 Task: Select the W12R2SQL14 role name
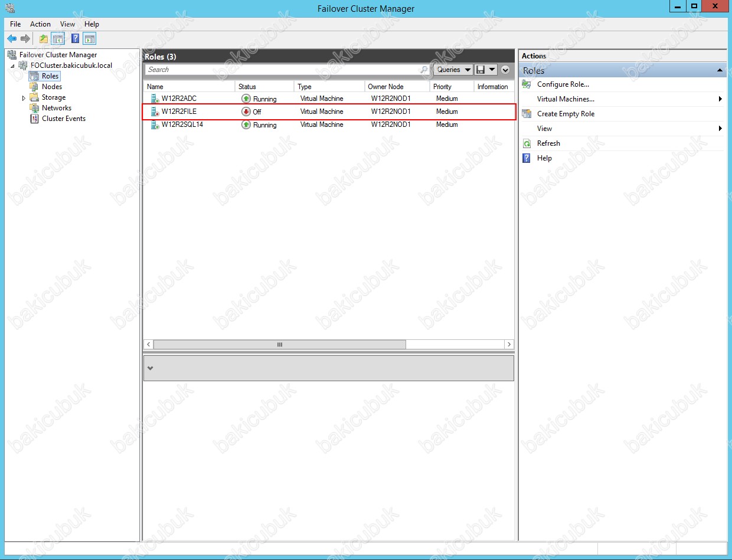[182, 125]
